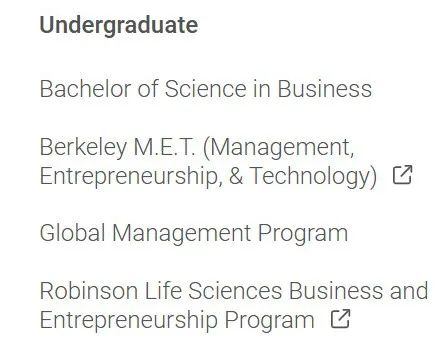Click the word Program after Global Management
The image size is (448, 362).
pyautogui.click(x=303, y=234)
